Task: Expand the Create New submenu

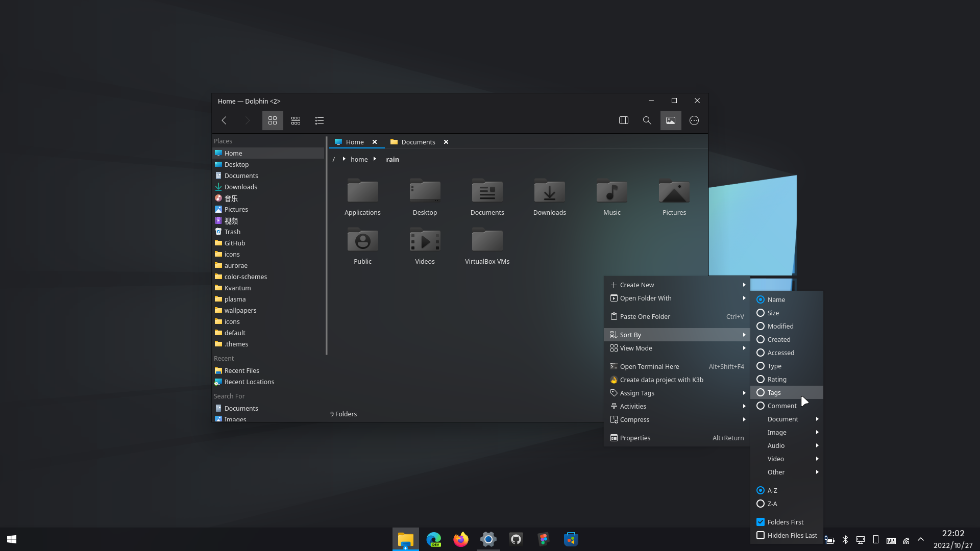Action: [x=677, y=285]
